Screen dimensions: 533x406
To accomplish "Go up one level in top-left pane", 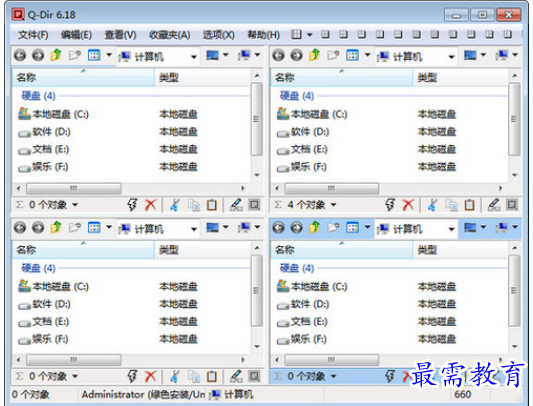I will click(x=56, y=55).
